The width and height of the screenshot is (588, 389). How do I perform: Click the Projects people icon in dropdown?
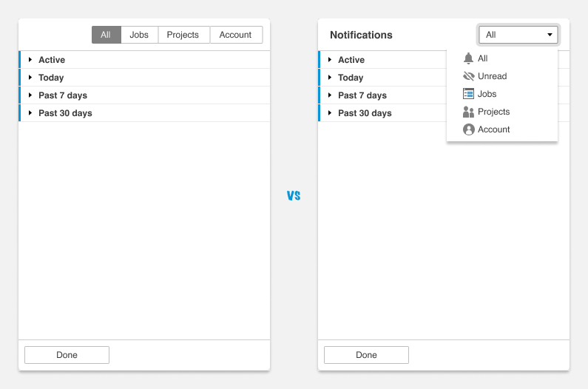point(468,112)
